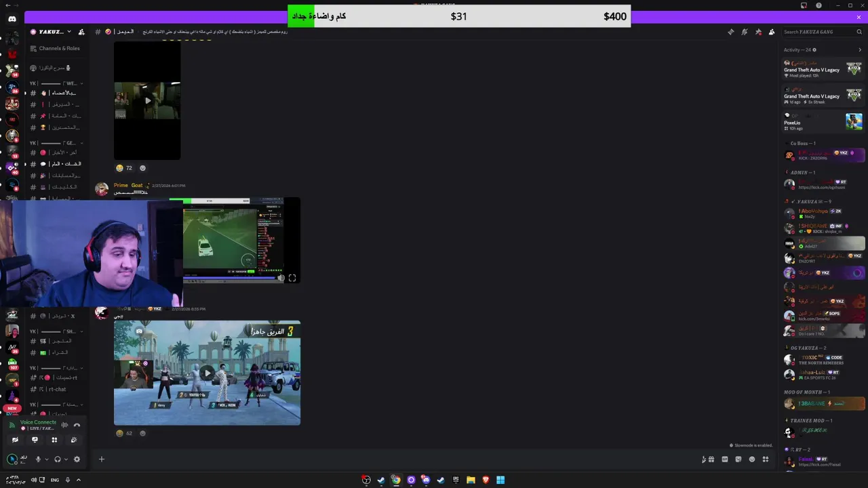
Task: Select member SHIQRAWE in member list
Action: tap(824, 228)
